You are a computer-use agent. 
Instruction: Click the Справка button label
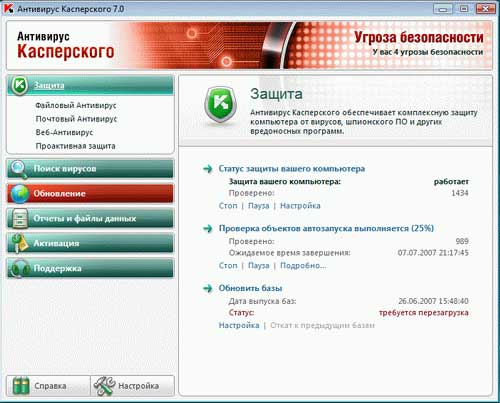click(50, 386)
